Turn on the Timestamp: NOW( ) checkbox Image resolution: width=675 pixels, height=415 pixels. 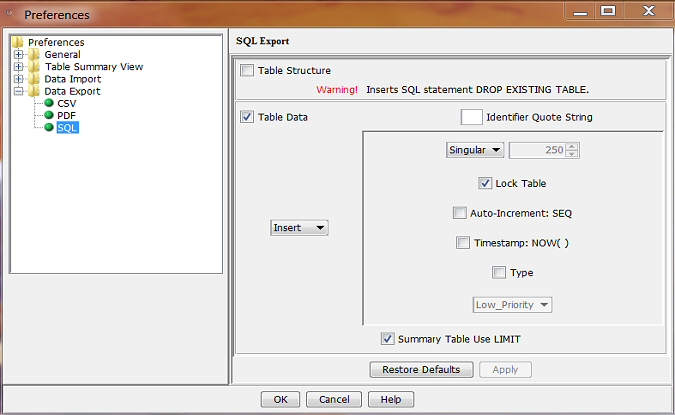(x=463, y=242)
